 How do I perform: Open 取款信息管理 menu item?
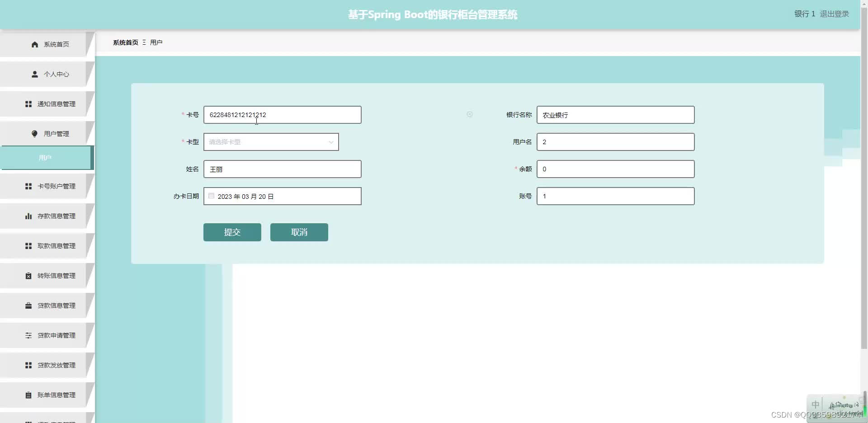pyautogui.click(x=47, y=246)
